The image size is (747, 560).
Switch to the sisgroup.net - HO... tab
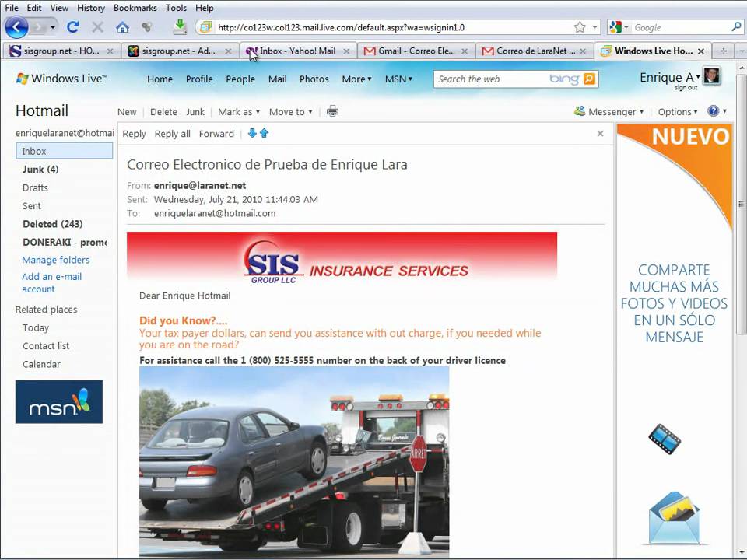(x=61, y=51)
